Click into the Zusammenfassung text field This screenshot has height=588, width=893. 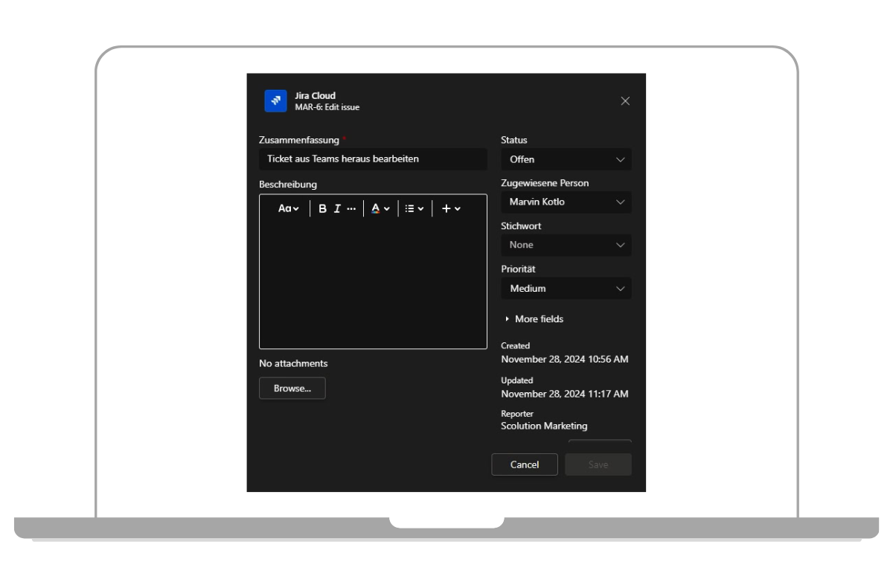(x=373, y=159)
